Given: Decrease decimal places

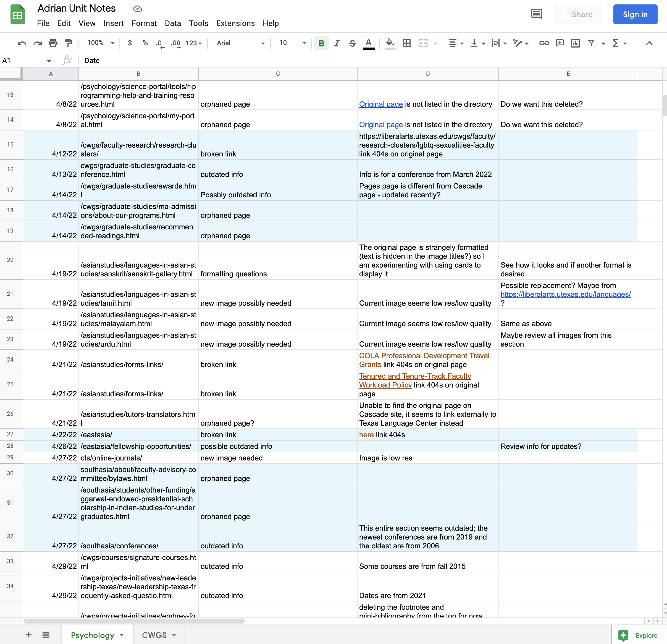Looking at the screenshot, I should click(160, 43).
